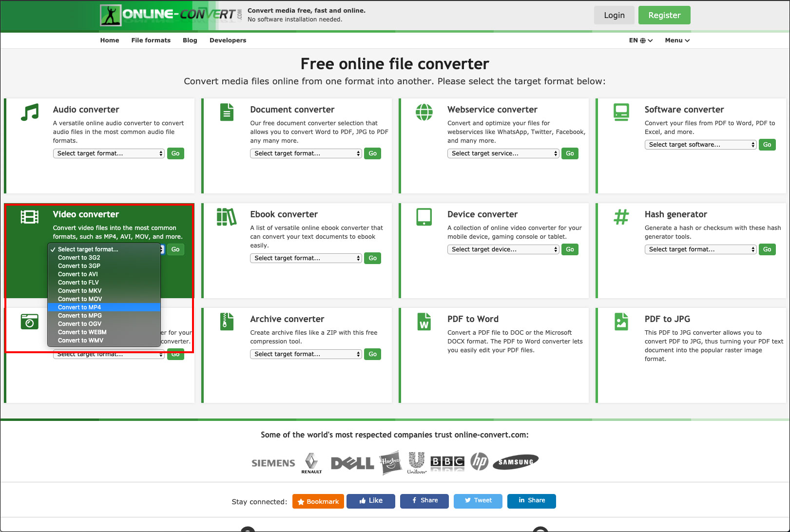Open the File formats navigation item

coord(151,40)
